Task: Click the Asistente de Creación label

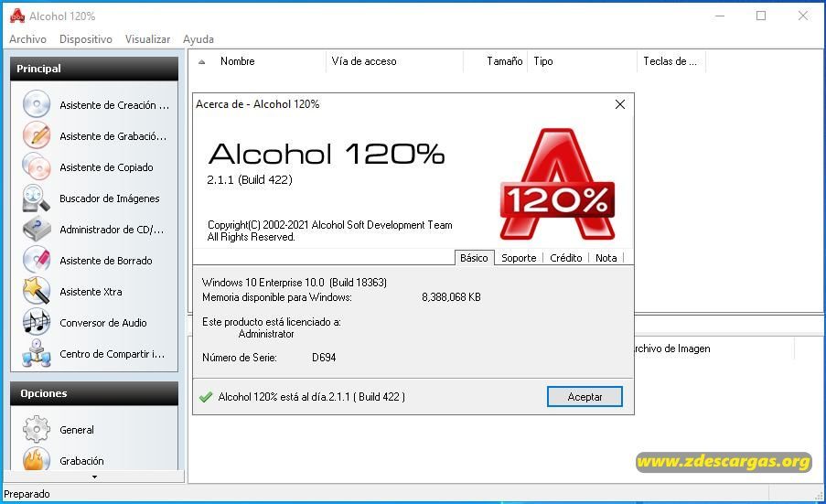Action: (114, 105)
